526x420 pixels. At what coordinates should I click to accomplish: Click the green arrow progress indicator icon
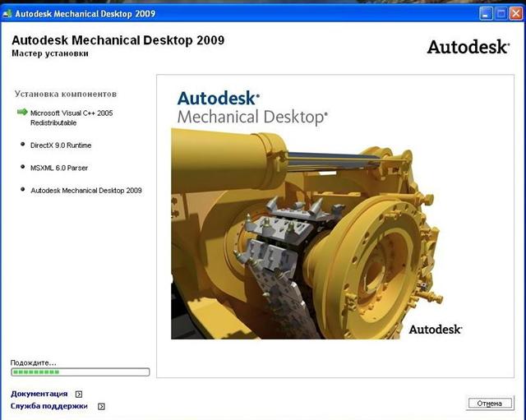coord(22,112)
